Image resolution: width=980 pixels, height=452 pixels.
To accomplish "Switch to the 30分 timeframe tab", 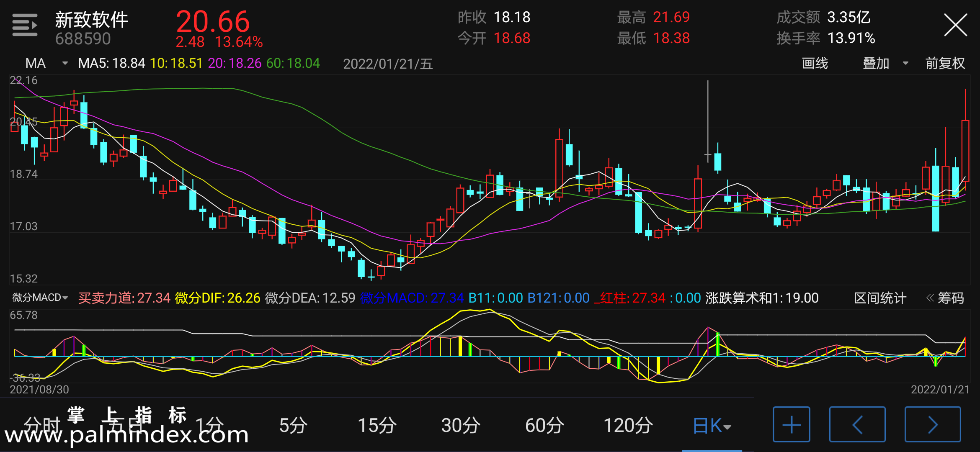I will [461, 425].
